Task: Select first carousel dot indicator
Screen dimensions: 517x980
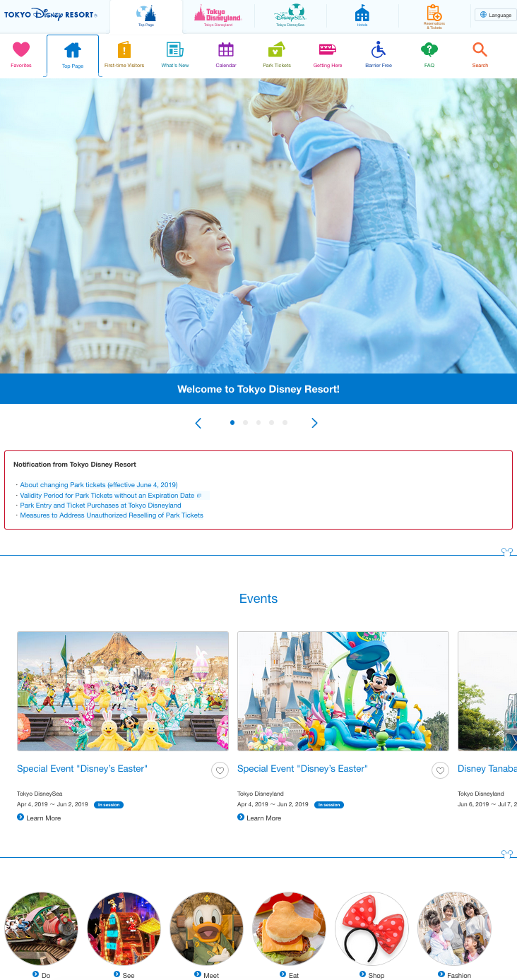Action: coord(232,422)
